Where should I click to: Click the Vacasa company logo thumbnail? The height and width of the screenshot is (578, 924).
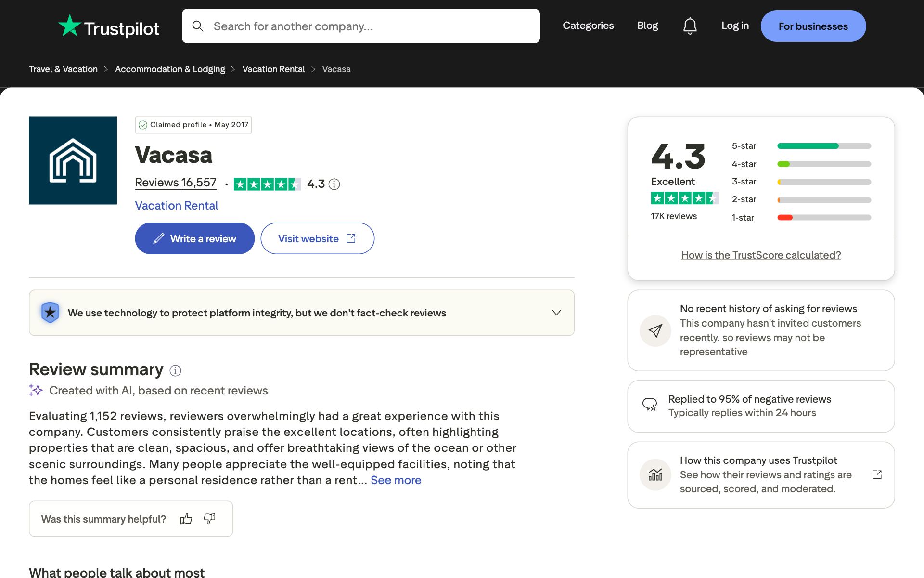(73, 160)
